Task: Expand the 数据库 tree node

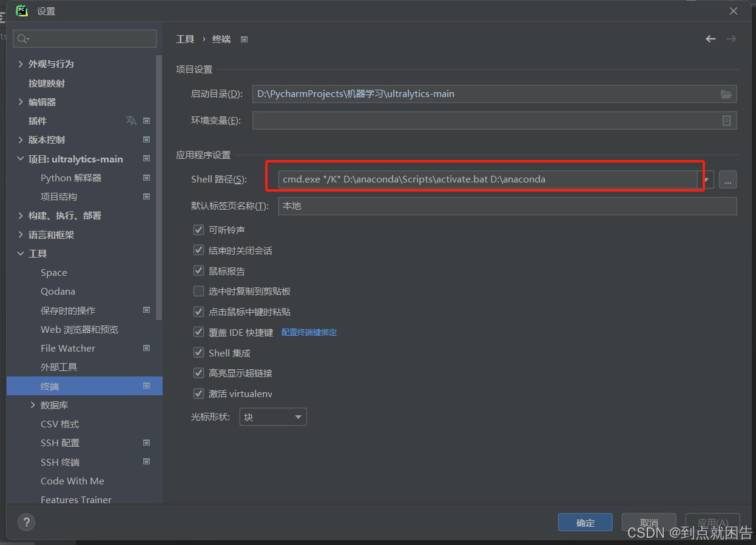Action: (33, 405)
